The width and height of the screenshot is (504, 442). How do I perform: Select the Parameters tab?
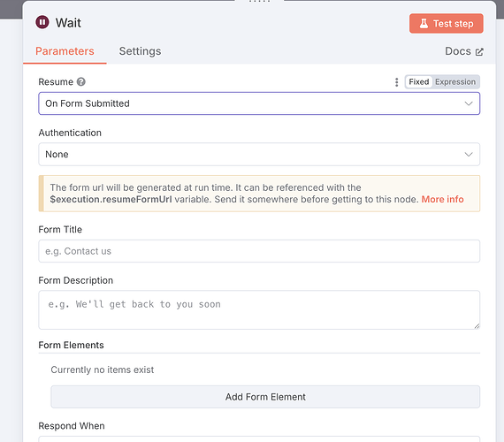(x=65, y=51)
